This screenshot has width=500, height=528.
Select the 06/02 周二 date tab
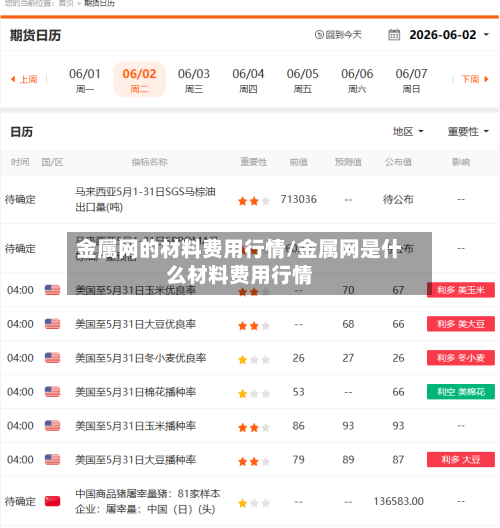point(139,79)
